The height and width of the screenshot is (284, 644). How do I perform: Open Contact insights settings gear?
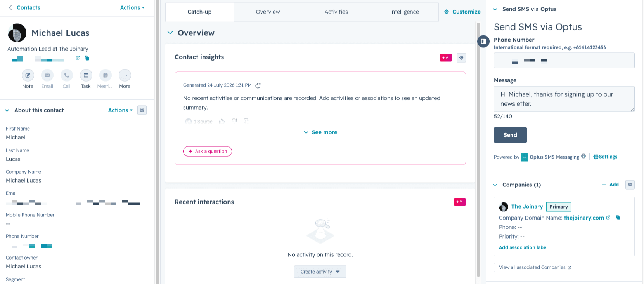click(x=461, y=57)
